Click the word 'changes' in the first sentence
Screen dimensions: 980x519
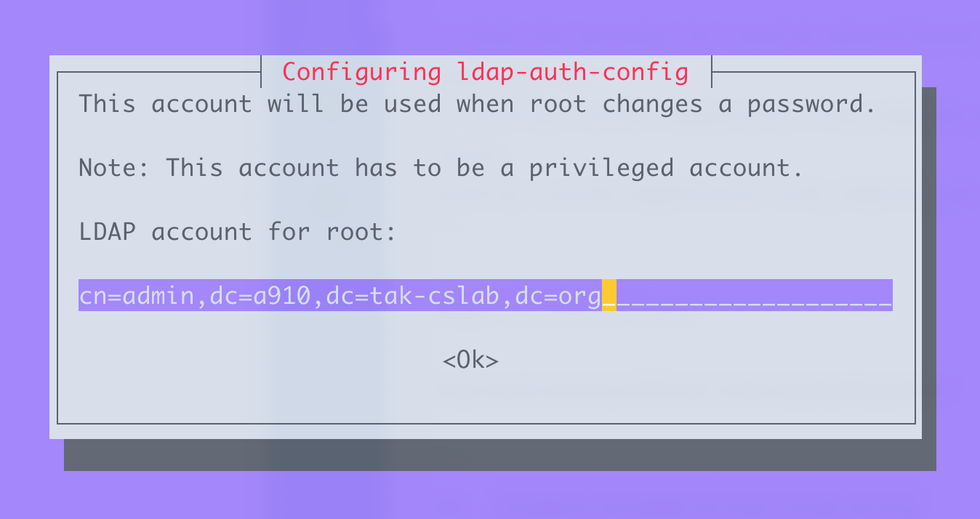click(652, 104)
